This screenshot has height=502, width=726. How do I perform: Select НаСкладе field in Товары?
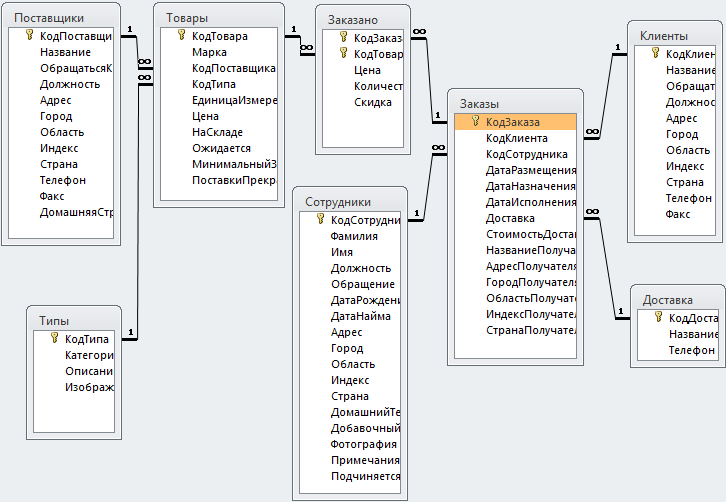click(219, 132)
